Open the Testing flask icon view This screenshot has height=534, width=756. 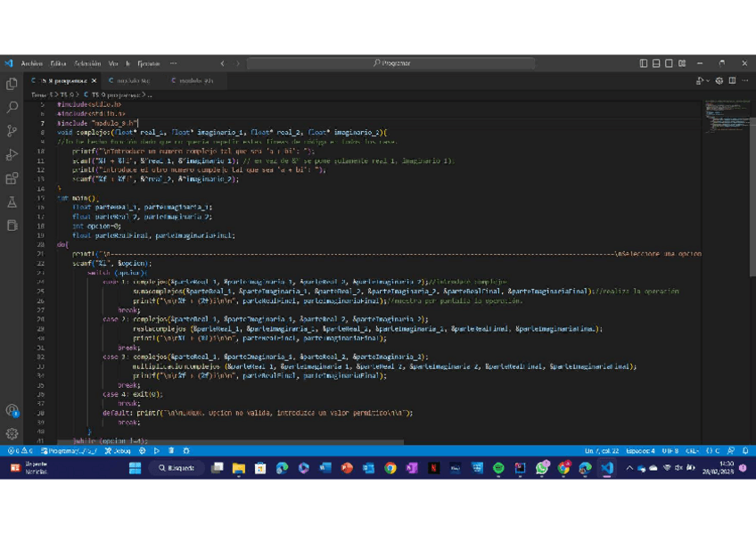coord(12,202)
